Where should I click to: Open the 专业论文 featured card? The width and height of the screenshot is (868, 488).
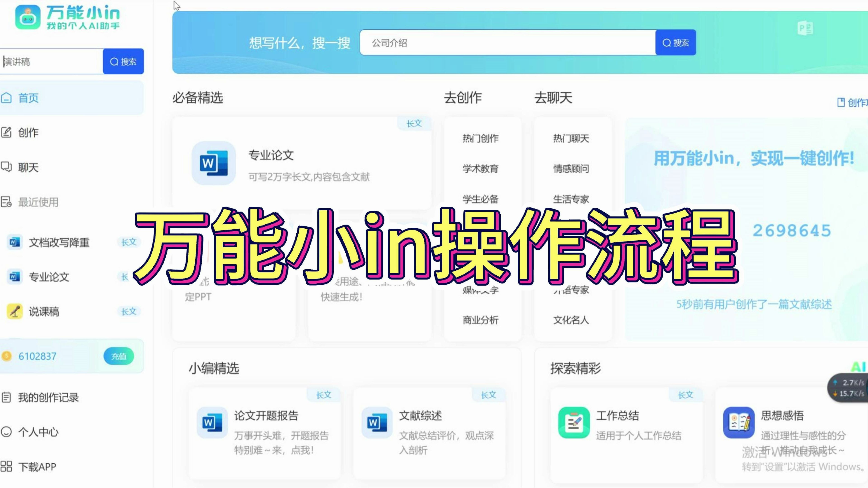click(302, 163)
